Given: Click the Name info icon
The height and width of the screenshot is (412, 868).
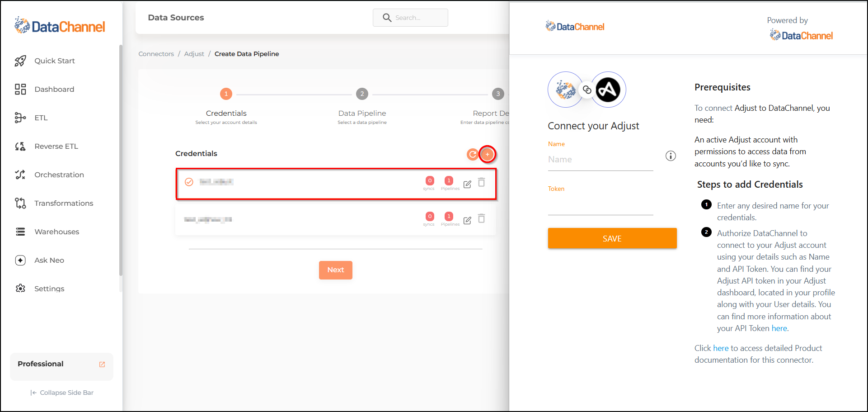Looking at the screenshot, I should 671,156.
